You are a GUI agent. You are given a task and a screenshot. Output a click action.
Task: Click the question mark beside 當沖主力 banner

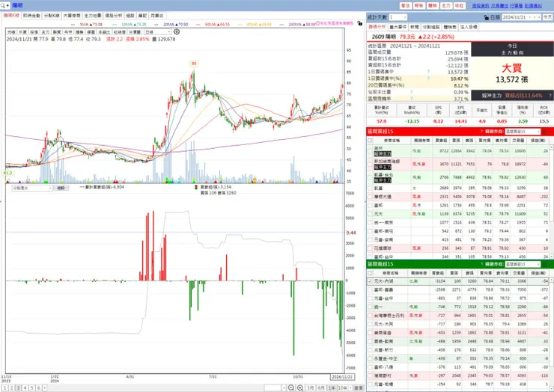click(x=550, y=95)
